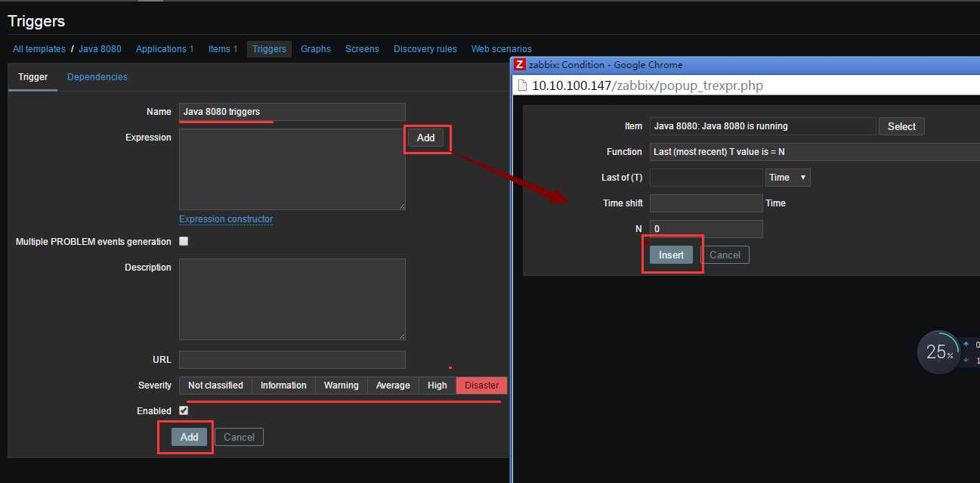This screenshot has width=980, height=483.
Task: Toggle the Enabled checkbox
Action: coord(184,410)
